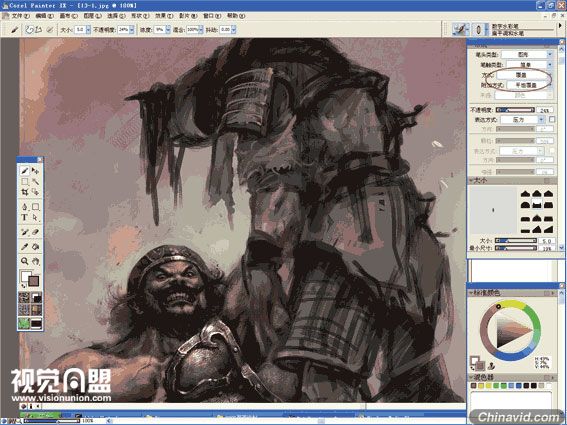Open the weave selector in the toolbox
This screenshot has height=425, width=567.
pyautogui.click(x=37, y=310)
